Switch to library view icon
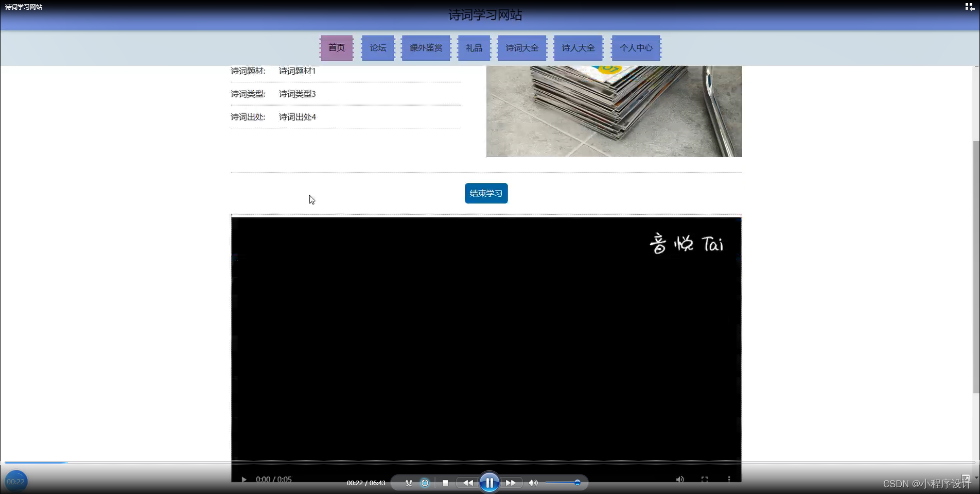 click(x=969, y=7)
